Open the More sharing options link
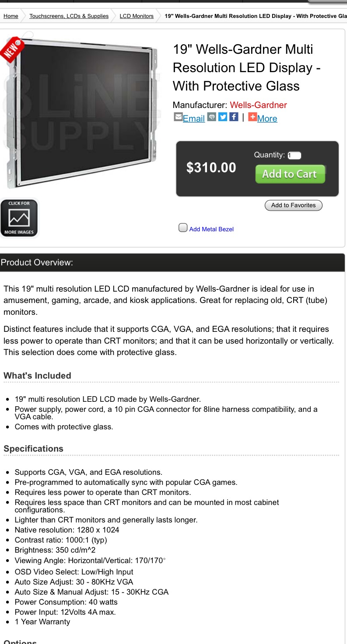The height and width of the screenshot is (644, 347). click(x=267, y=118)
